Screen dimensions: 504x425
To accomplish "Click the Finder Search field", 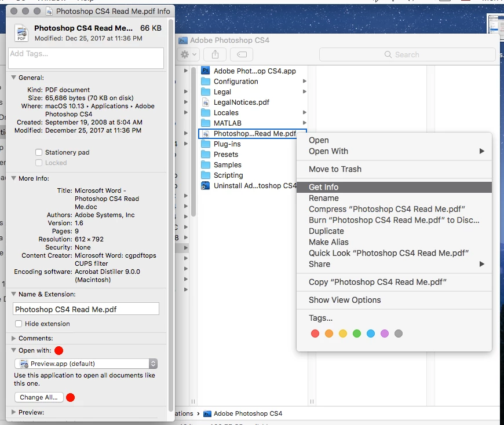I will [407, 54].
